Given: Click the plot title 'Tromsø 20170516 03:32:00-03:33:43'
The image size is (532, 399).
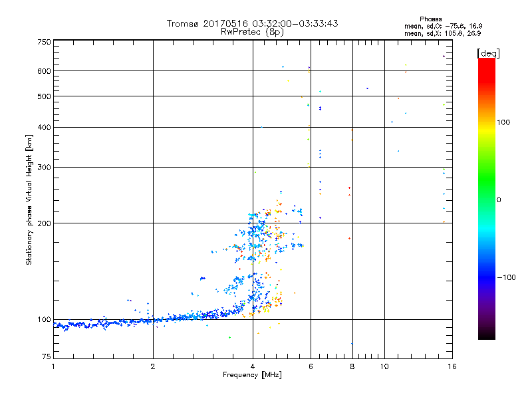Looking at the screenshot, I should pyautogui.click(x=252, y=23).
